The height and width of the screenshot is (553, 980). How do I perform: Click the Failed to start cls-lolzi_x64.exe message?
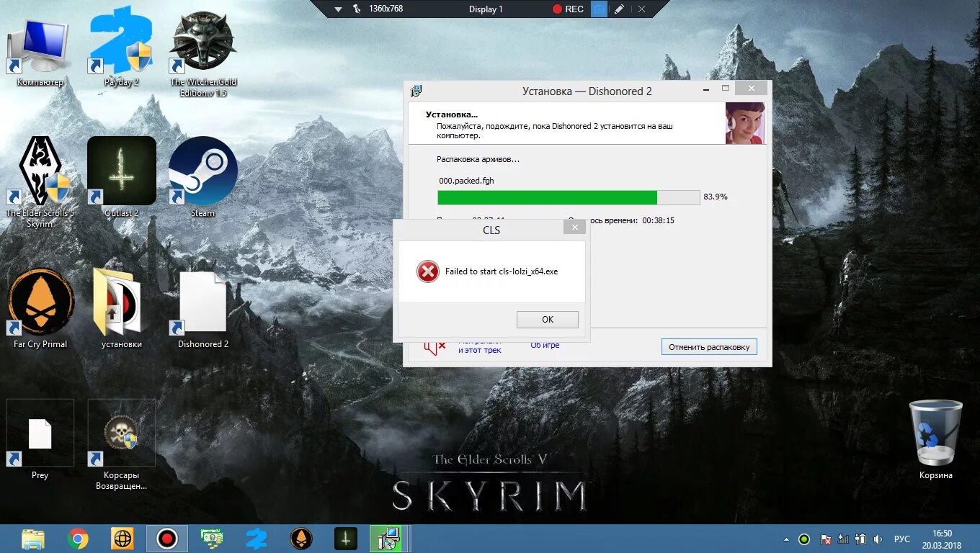pyautogui.click(x=502, y=271)
